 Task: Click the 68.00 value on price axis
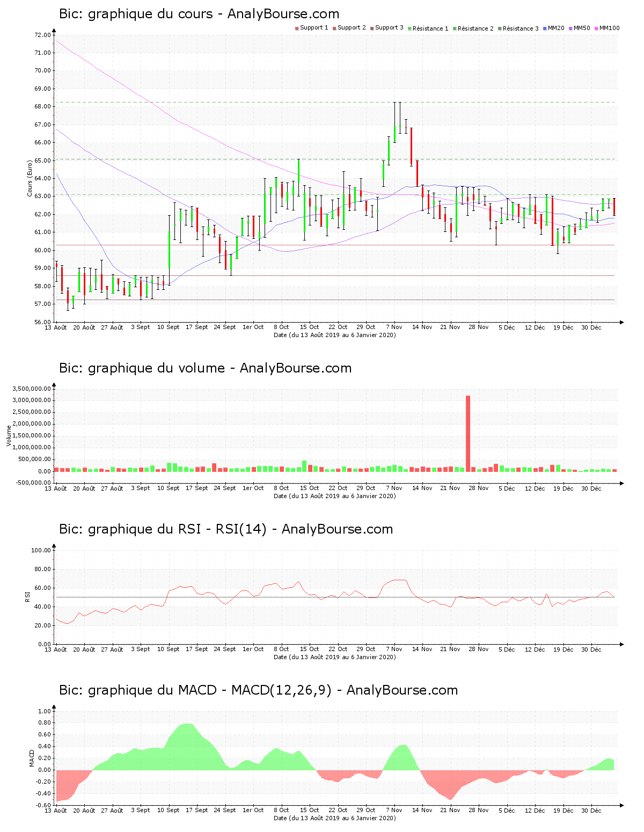coord(42,107)
